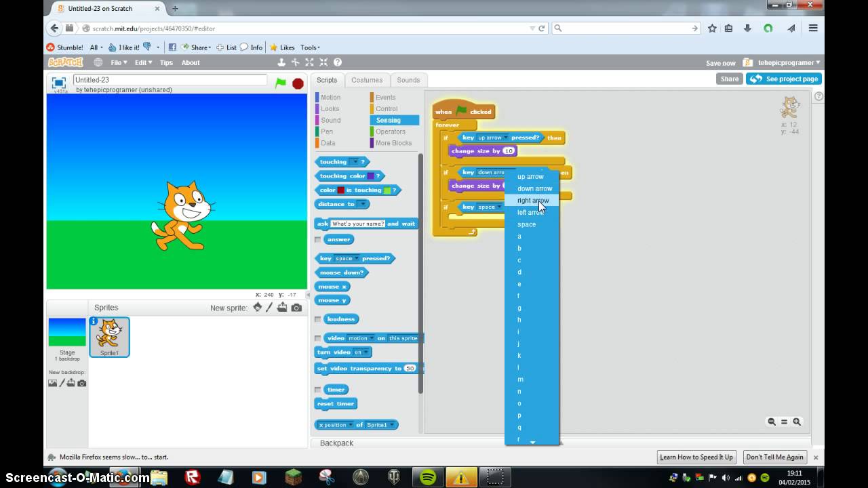Open the touching block dropdown

[x=354, y=162]
